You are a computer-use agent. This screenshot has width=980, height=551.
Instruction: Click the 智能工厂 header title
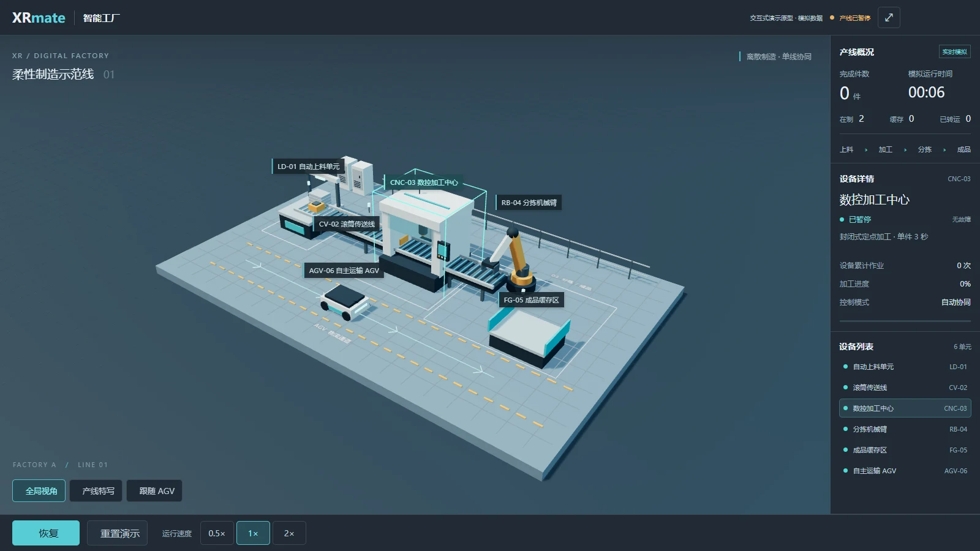[x=102, y=18]
